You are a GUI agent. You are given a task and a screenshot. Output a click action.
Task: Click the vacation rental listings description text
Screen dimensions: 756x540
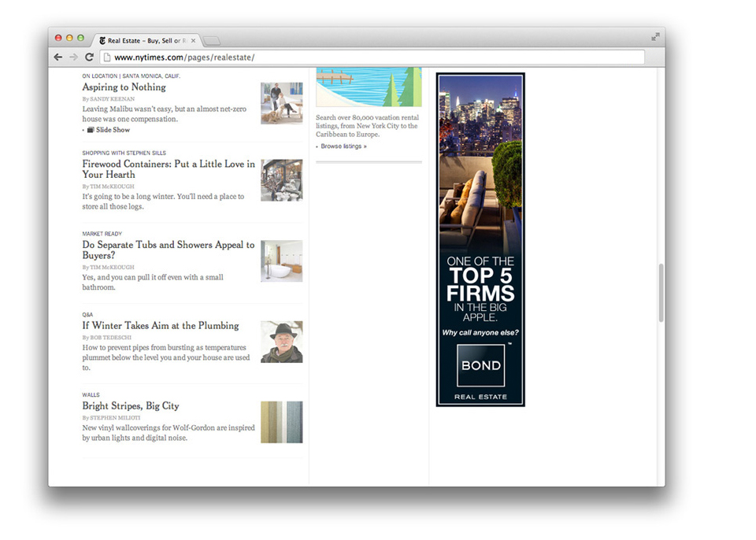point(368,126)
